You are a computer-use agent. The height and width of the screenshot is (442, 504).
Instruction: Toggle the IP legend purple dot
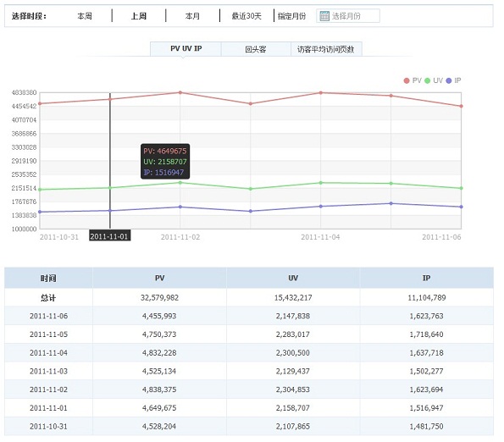click(x=449, y=80)
